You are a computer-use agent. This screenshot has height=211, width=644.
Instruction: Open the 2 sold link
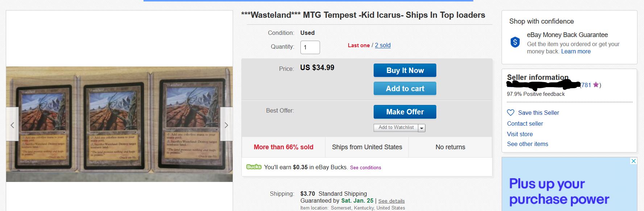[x=383, y=45]
